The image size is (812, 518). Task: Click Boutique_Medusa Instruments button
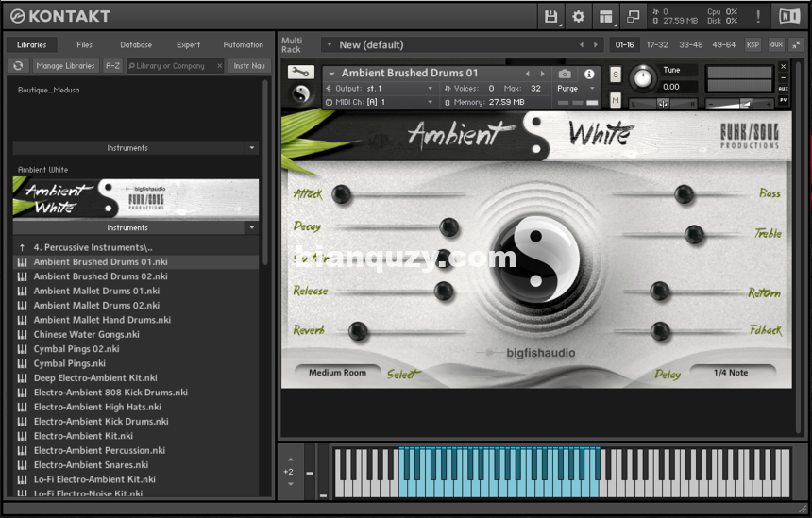click(127, 148)
